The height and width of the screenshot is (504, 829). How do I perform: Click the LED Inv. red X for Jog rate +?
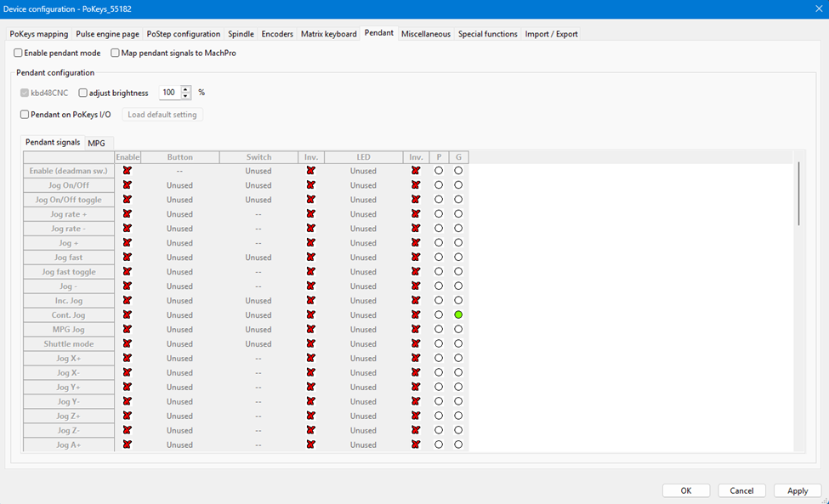coord(416,214)
